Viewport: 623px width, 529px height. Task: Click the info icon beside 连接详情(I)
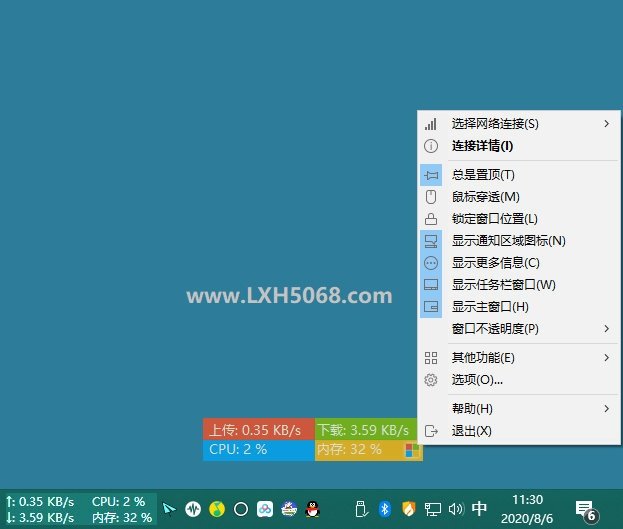click(x=431, y=146)
